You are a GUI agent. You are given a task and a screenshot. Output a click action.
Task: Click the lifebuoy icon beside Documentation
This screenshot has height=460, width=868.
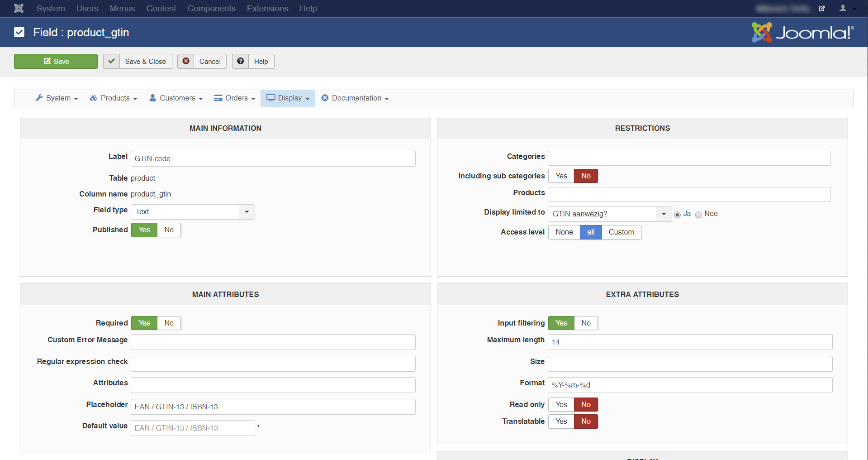click(325, 98)
